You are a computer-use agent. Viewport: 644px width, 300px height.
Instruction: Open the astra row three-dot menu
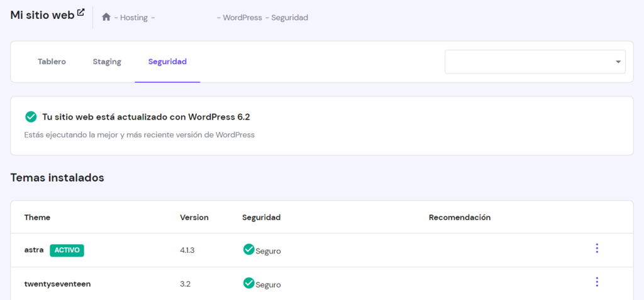[597, 248]
